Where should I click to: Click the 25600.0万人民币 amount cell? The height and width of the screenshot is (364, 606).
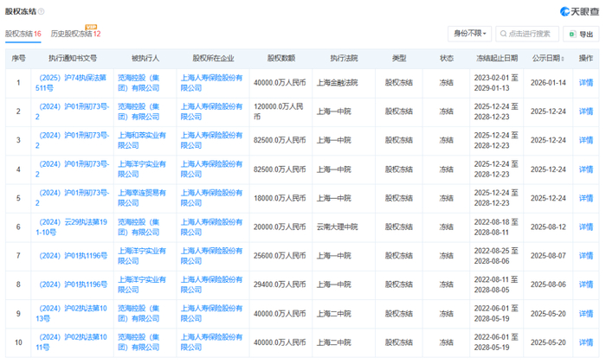pyautogui.click(x=280, y=256)
